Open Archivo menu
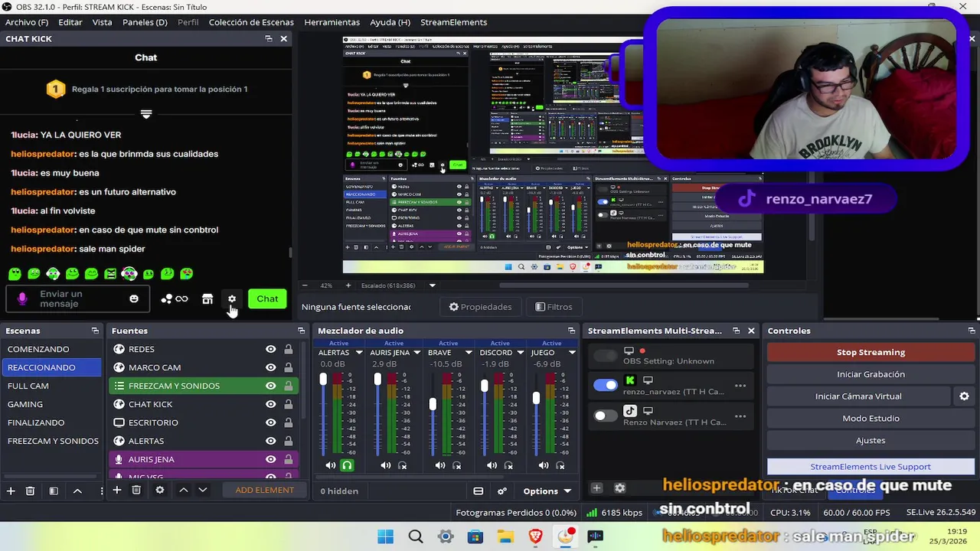This screenshot has height=551, width=980. click(x=26, y=22)
